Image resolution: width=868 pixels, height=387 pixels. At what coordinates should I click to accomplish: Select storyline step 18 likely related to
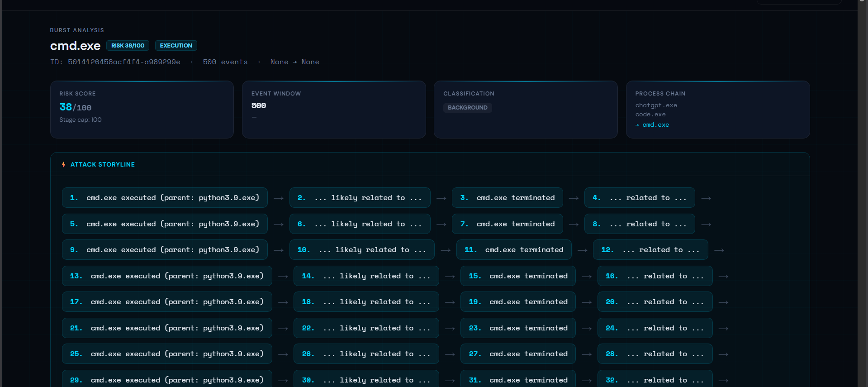(366, 302)
